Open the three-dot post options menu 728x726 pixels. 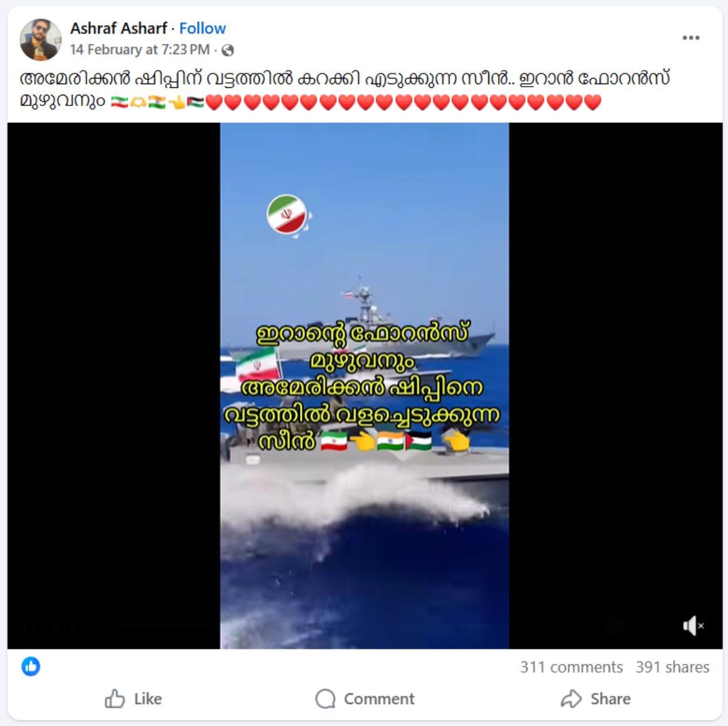click(691, 38)
